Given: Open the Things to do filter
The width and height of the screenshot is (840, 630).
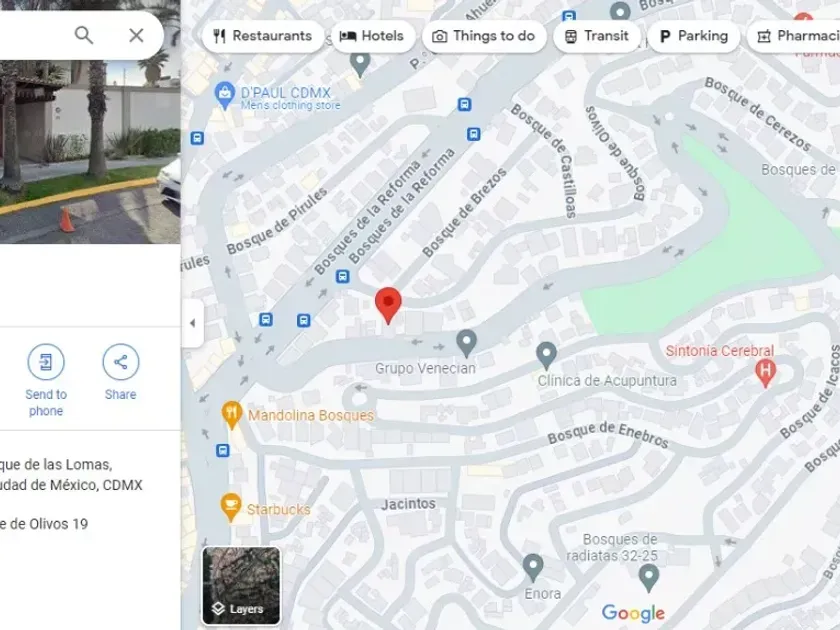Looking at the screenshot, I should click(484, 36).
